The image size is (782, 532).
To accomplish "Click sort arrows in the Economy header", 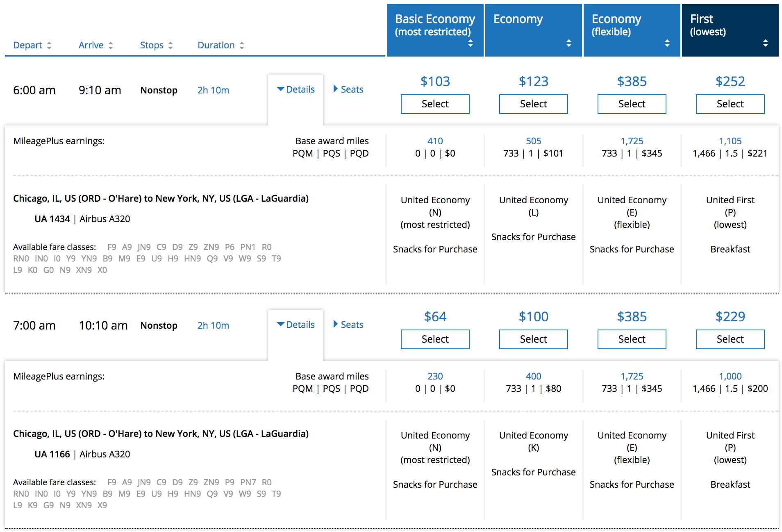I will (569, 43).
